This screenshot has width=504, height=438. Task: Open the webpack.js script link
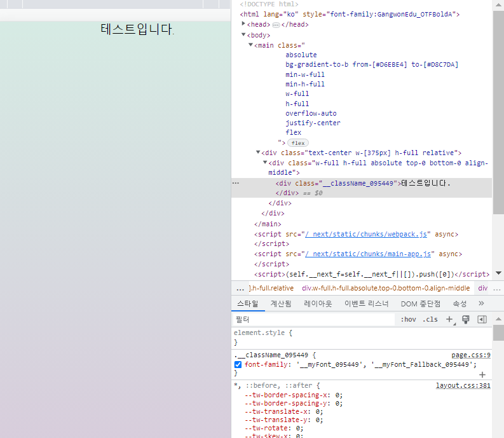tap(366, 234)
